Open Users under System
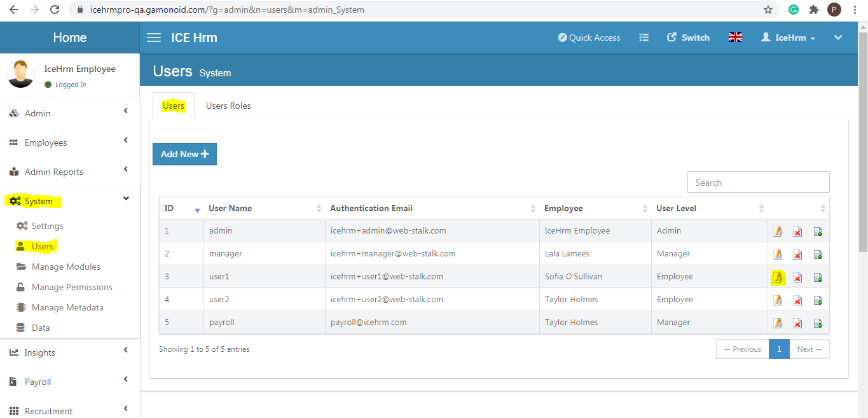Screen dimensions: 868x418 pos(35,246)
